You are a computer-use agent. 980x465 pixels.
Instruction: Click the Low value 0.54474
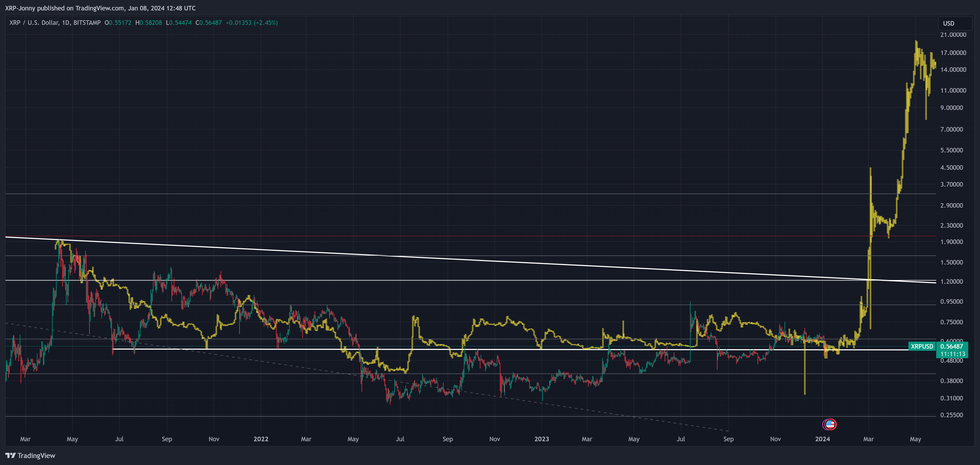[180, 23]
